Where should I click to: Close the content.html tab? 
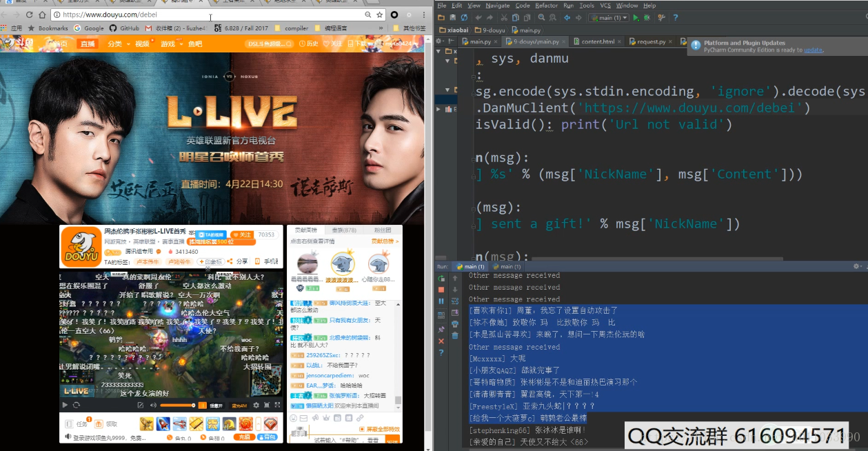[619, 41]
